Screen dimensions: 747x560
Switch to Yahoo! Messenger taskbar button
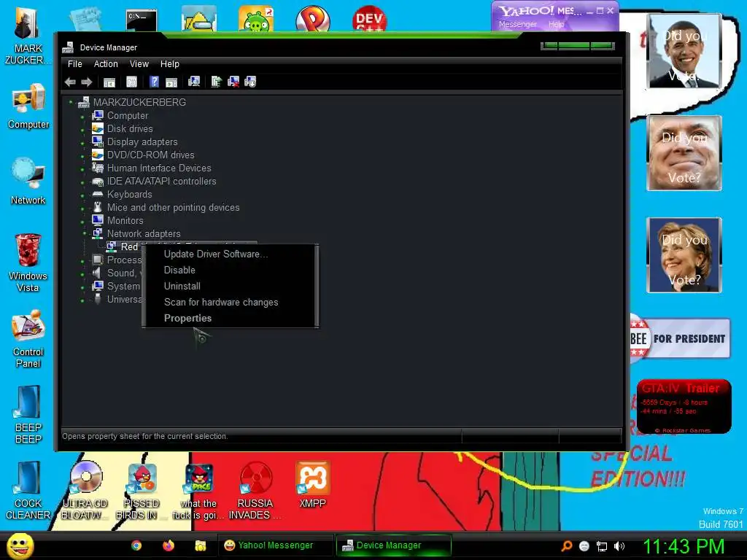pos(275,545)
